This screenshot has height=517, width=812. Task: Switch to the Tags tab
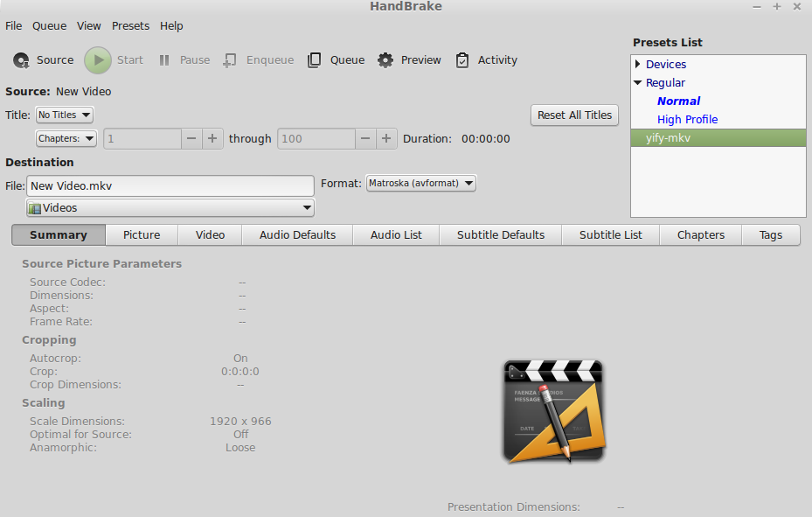(x=771, y=235)
